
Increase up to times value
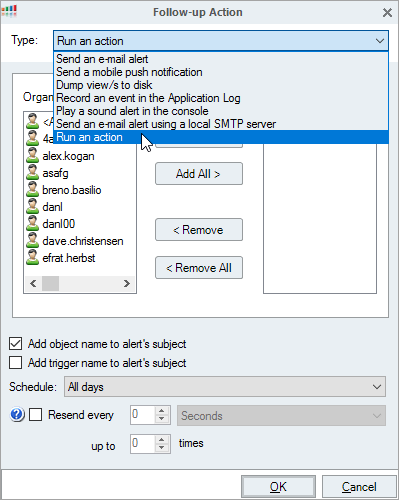(x=162, y=440)
